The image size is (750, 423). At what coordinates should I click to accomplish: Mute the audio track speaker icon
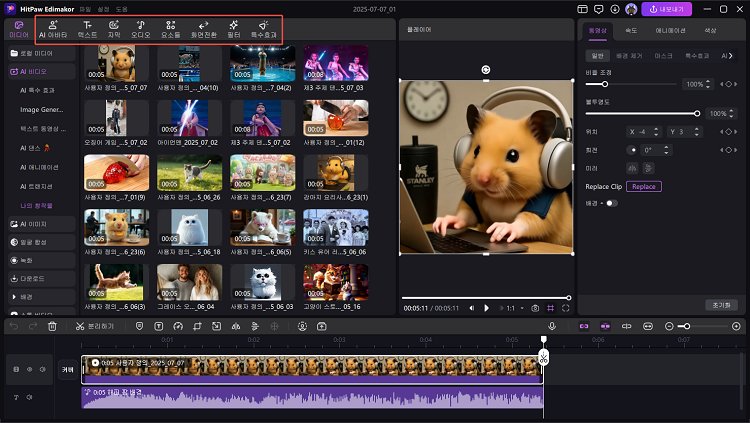pos(29,397)
